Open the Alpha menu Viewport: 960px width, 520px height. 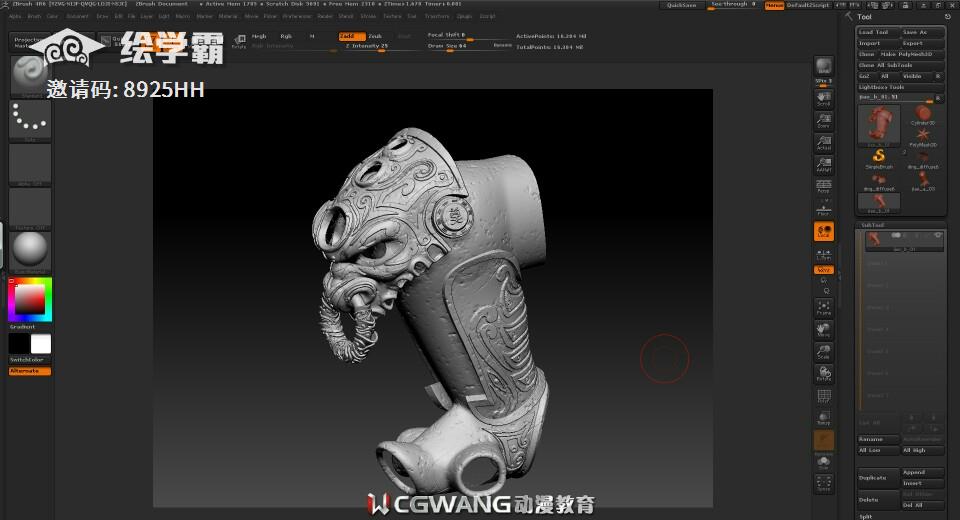(x=15, y=17)
